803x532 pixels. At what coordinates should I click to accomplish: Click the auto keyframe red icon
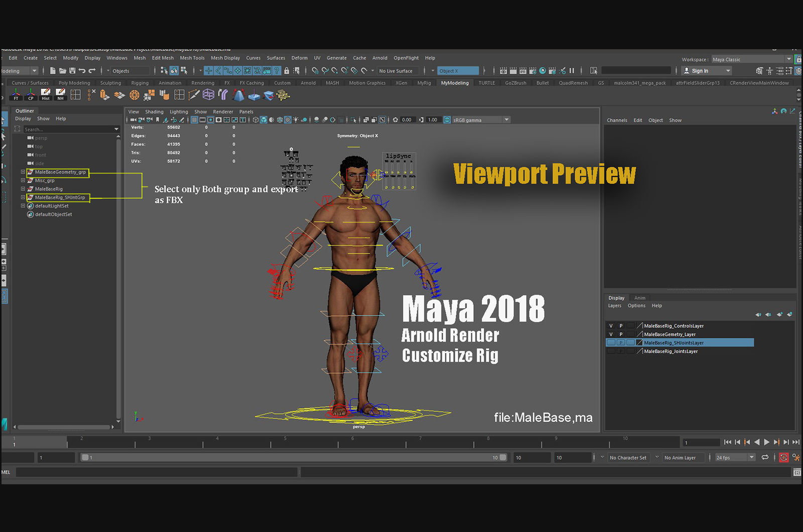point(783,457)
